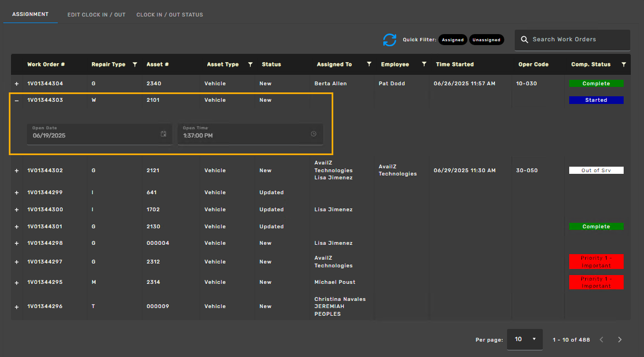Expand work order 1V01344304 row
Screen dimensions: 644x357
point(16,84)
